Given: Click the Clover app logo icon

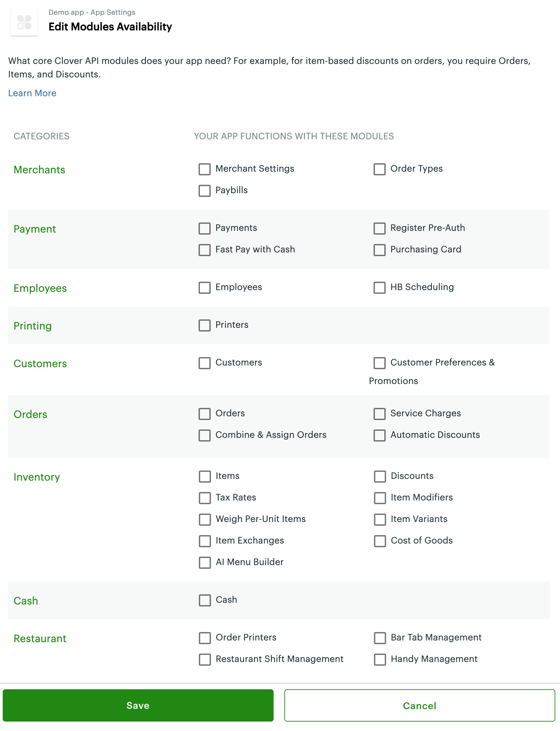Looking at the screenshot, I should tap(25, 22).
